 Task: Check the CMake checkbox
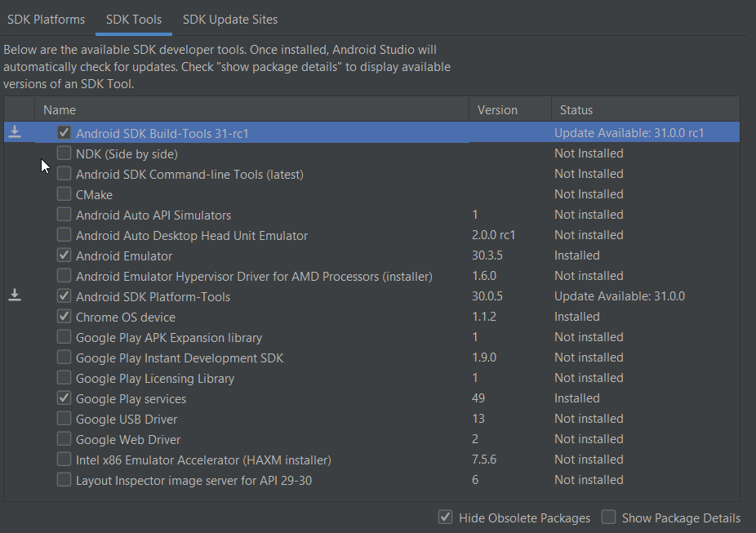click(64, 194)
